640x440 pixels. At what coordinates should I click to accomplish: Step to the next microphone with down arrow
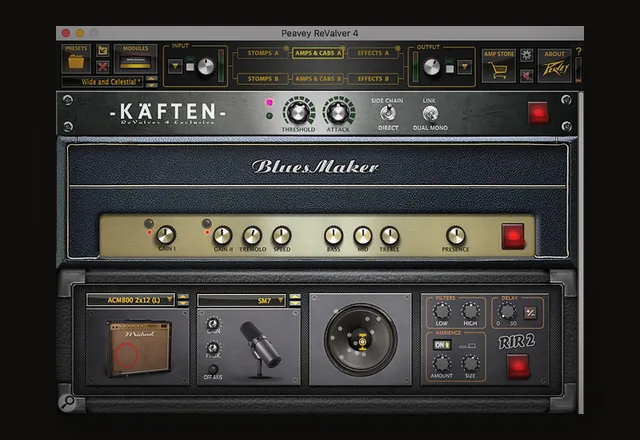tap(295, 304)
